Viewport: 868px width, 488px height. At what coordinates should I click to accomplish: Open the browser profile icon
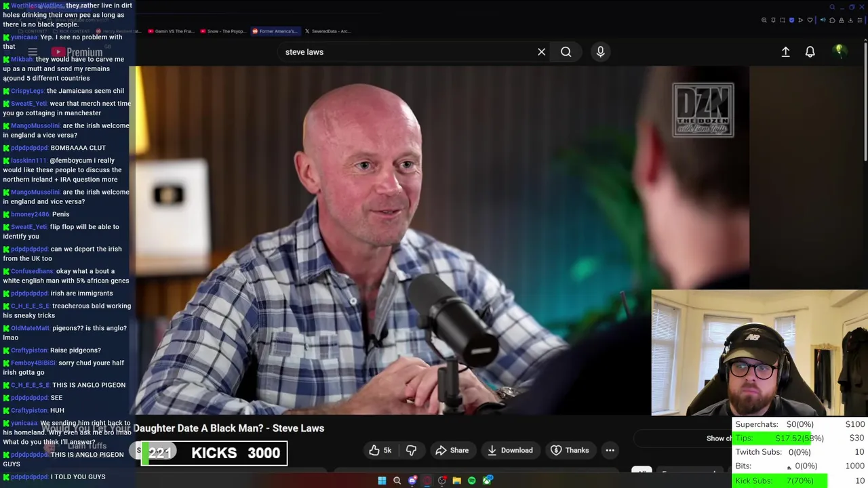(x=842, y=20)
